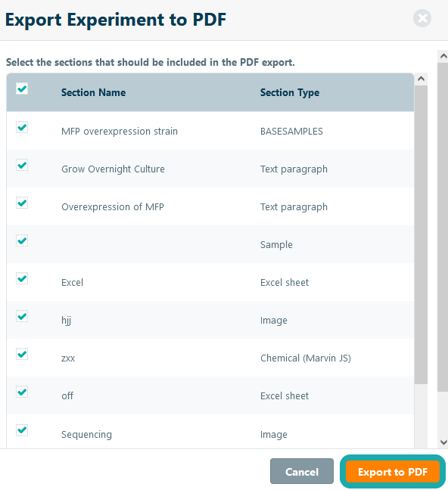Uncheck the zxx Chemical section checkbox

coord(22,354)
